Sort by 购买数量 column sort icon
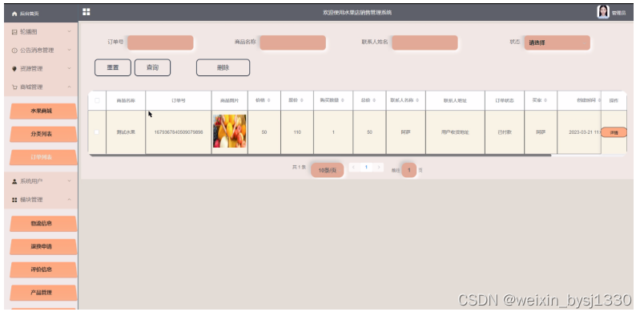The width and height of the screenshot is (644, 316). click(342, 100)
